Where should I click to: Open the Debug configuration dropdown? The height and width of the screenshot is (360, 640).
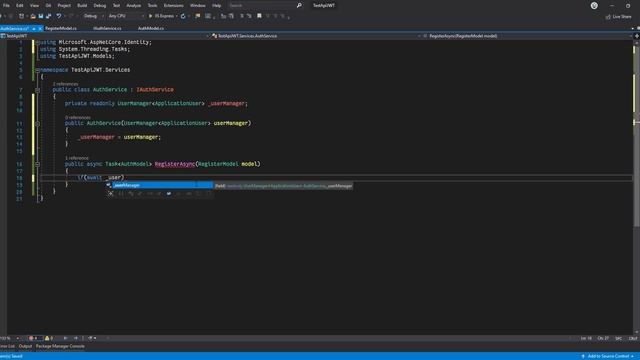(x=93, y=16)
